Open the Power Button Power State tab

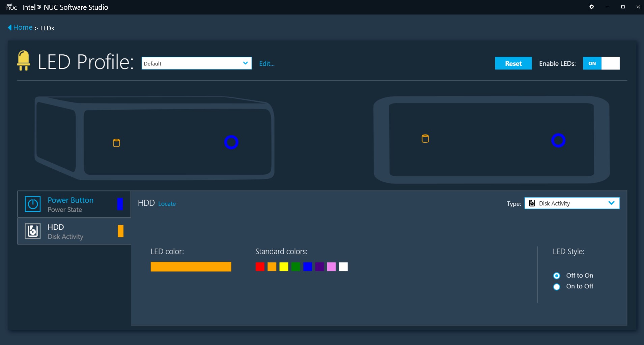coord(74,204)
